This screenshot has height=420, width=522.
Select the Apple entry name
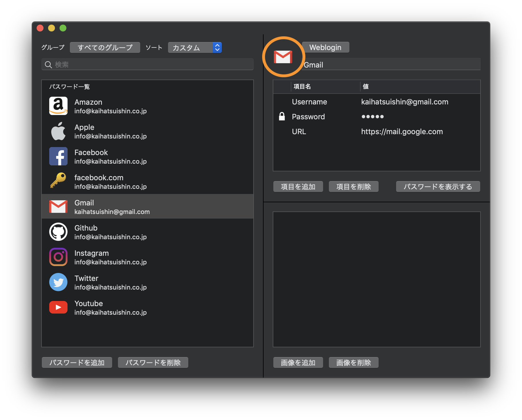coord(84,127)
